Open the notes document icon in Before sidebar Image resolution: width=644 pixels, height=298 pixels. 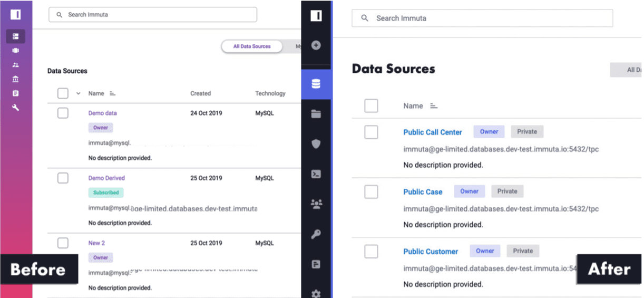pyautogui.click(x=16, y=93)
